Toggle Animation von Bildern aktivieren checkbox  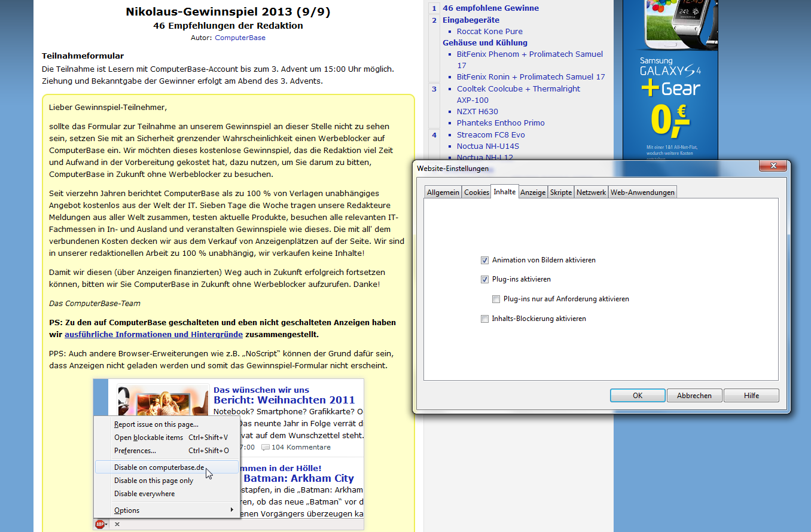coord(484,260)
